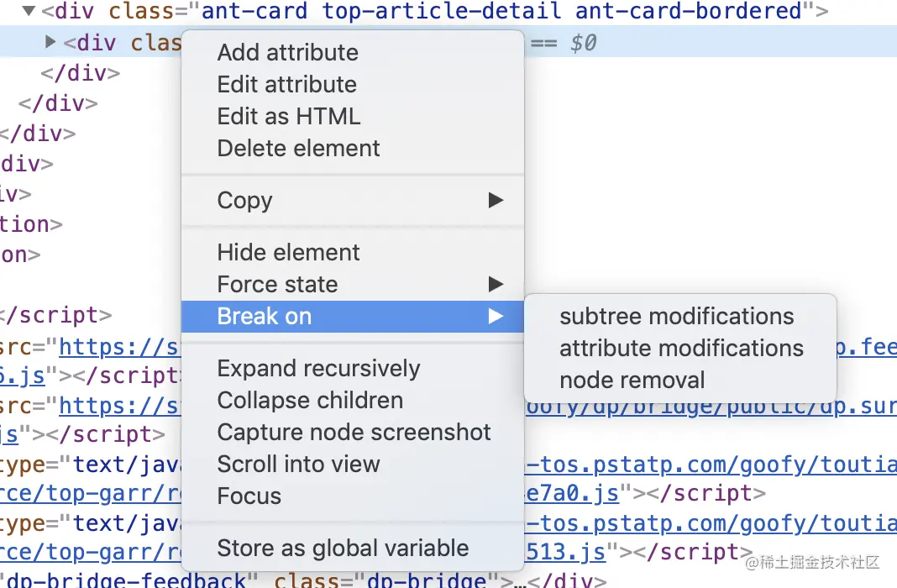897x588 pixels.
Task: Choose Scroll into view option
Action: (x=353, y=465)
